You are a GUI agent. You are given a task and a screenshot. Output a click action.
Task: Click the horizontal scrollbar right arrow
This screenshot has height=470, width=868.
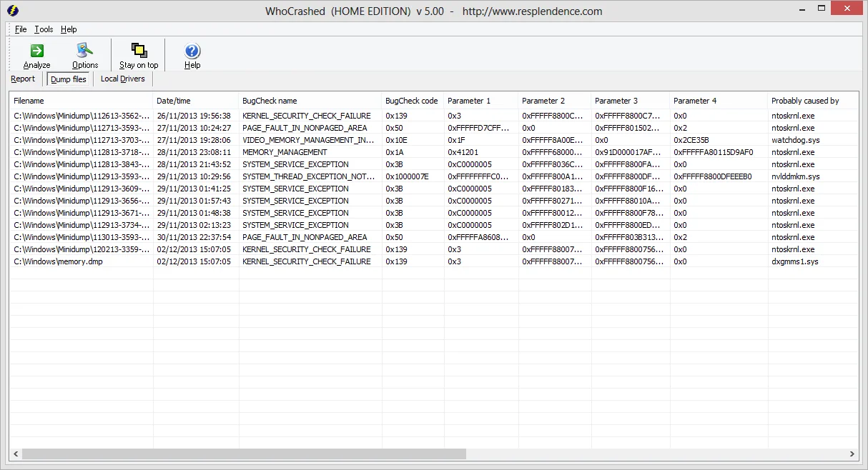852,454
